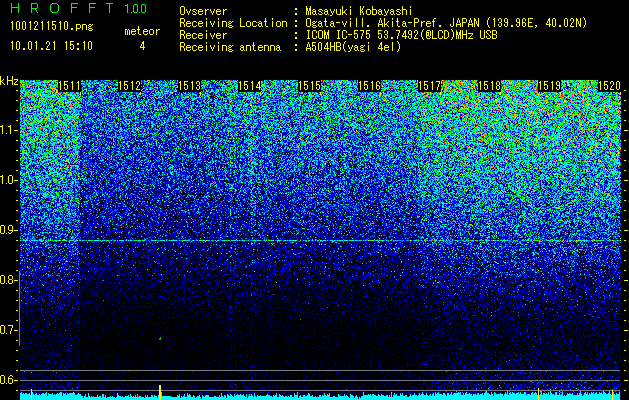Click the HROFFT program title
Viewport: 629px width, 400px height.
tap(61, 8)
